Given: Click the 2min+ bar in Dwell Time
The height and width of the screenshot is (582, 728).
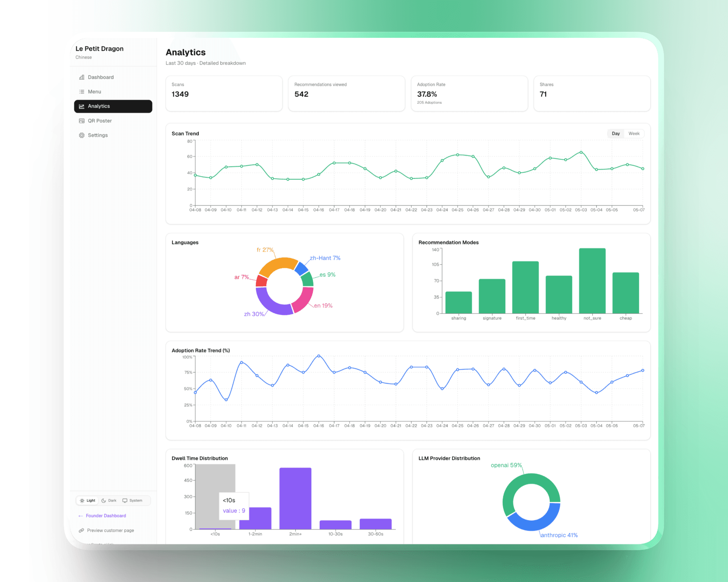Looking at the screenshot, I should pyautogui.click(x=295, y=498).
